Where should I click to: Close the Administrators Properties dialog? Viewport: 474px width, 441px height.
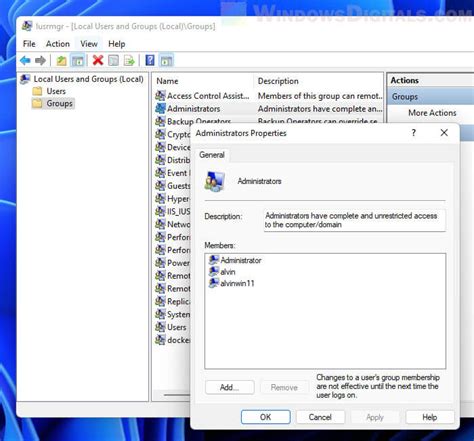(x=444, y=133)
